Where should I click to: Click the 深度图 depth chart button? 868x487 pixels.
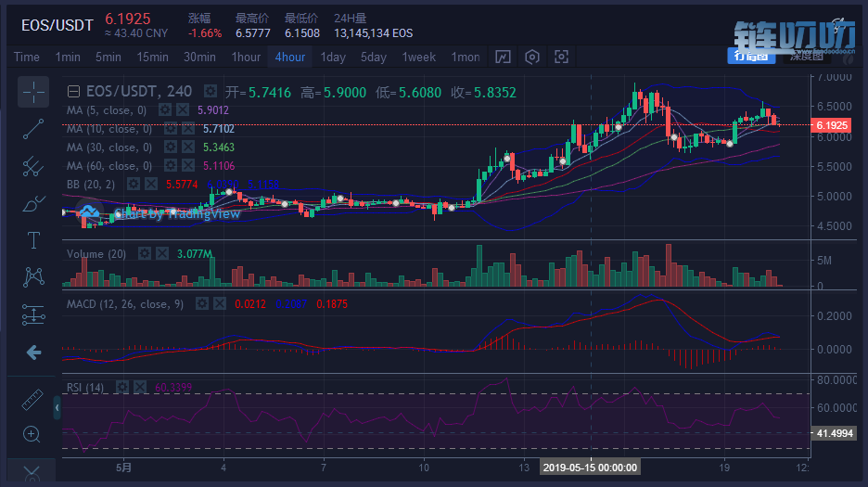[x=807, y=56]
